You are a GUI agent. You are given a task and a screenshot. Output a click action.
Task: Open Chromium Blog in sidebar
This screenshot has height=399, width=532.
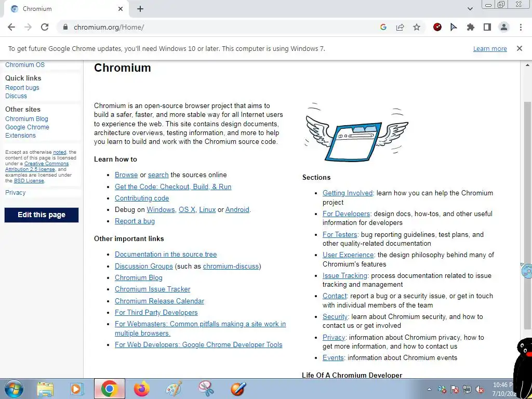pyautogui.click(x=26, y=119)
